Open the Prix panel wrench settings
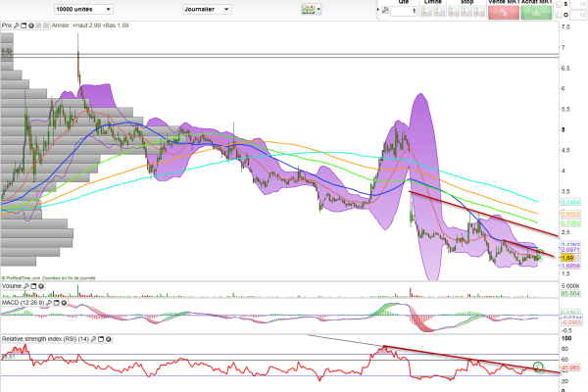The image size is (588, 392). click(x=17, y=25)
